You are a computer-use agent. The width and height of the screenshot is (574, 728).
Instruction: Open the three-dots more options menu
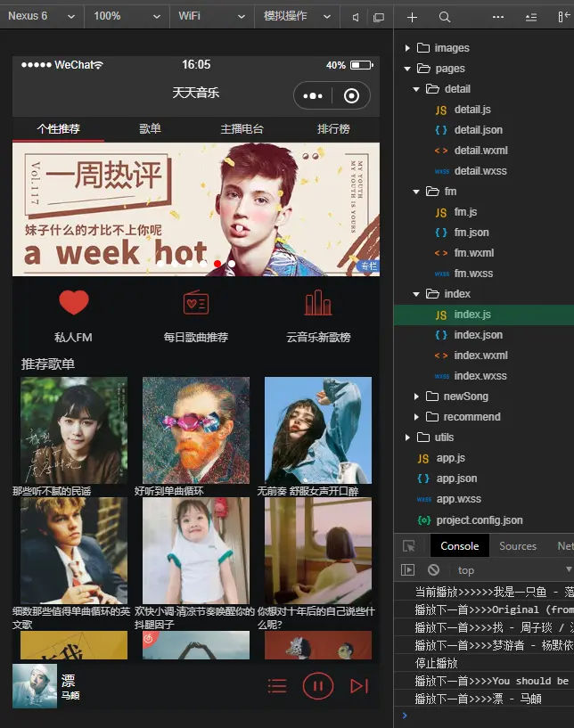coord(498,17)
